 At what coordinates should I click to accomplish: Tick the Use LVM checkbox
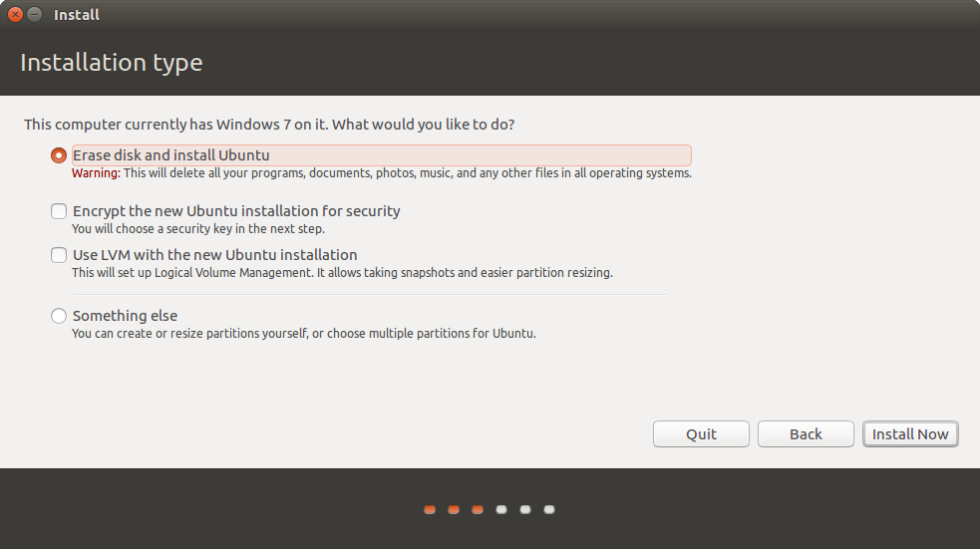tap(59, 255)
